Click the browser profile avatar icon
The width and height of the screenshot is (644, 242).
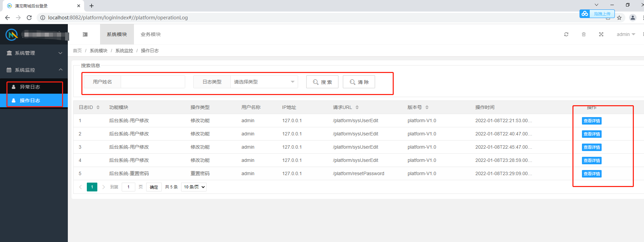click(x=632, y=18)
